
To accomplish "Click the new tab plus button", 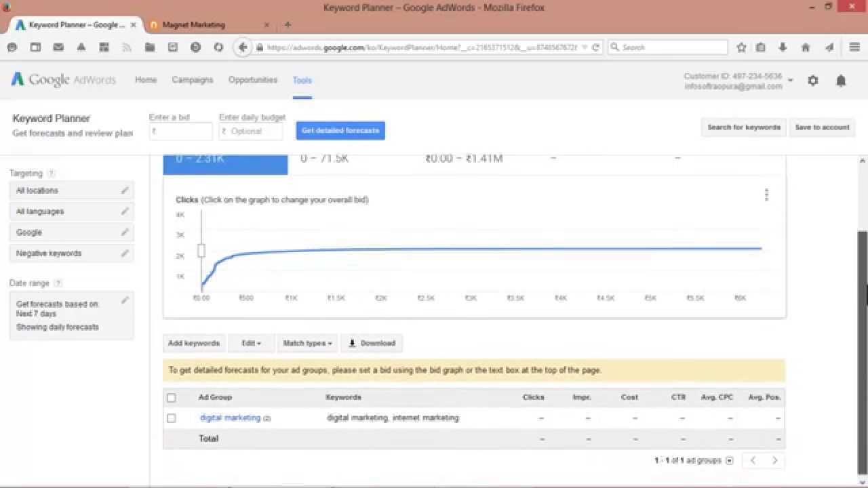I will pyautogui.click(x=288, y=24).
